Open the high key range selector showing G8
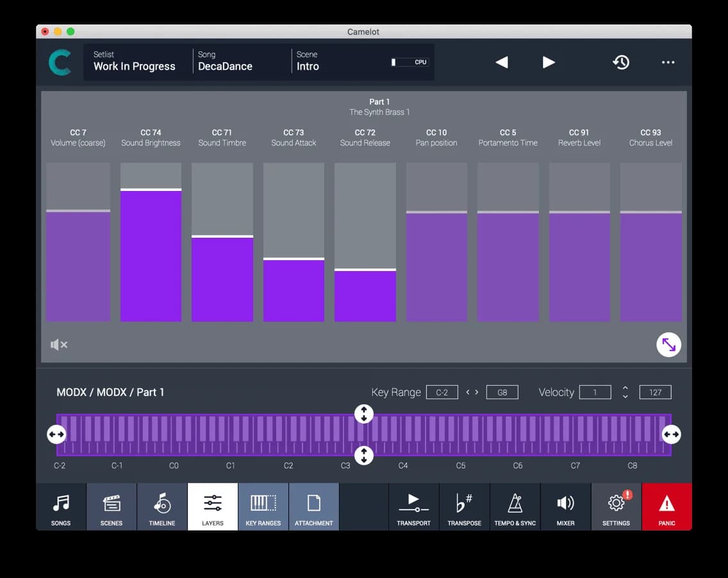728x578 pixels. 502,392
